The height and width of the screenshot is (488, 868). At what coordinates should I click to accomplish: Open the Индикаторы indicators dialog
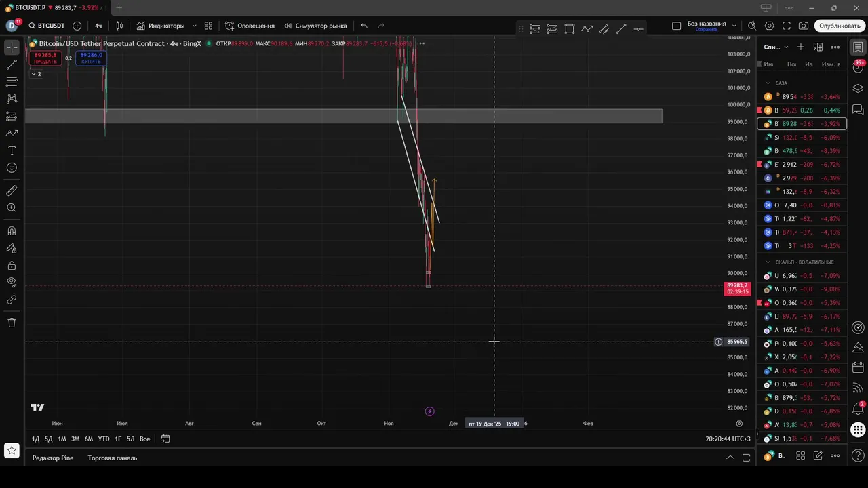[x=161, y=26]
